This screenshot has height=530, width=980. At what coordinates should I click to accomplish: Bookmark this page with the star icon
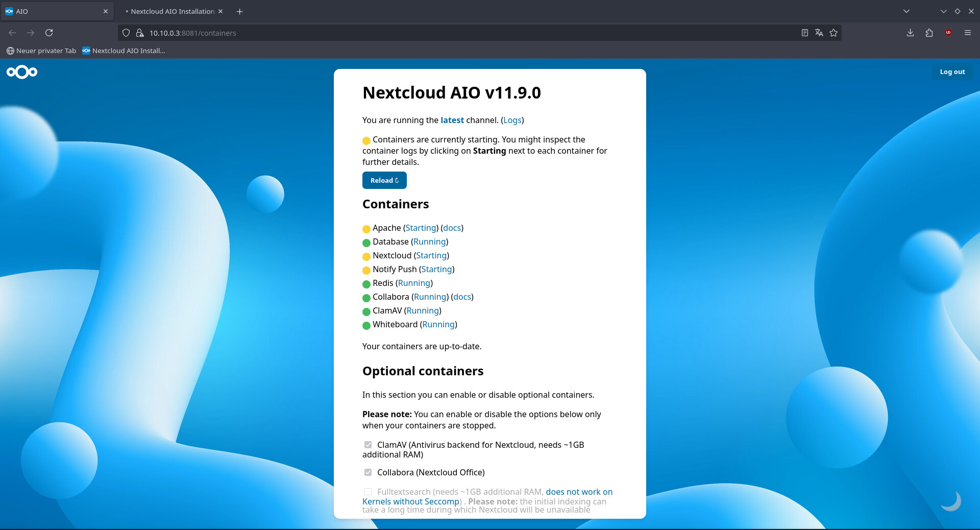(834, 33)
